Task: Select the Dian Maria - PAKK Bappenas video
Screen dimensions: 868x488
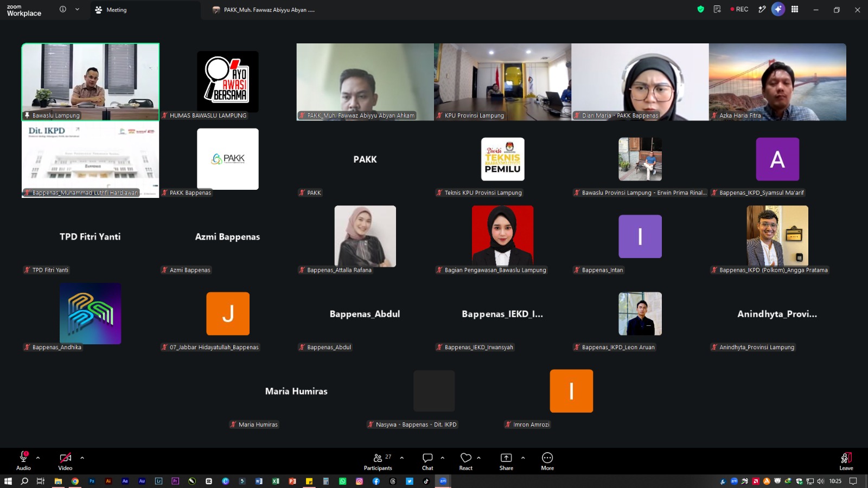Action: pyautogui.click(x=640, y=82)
